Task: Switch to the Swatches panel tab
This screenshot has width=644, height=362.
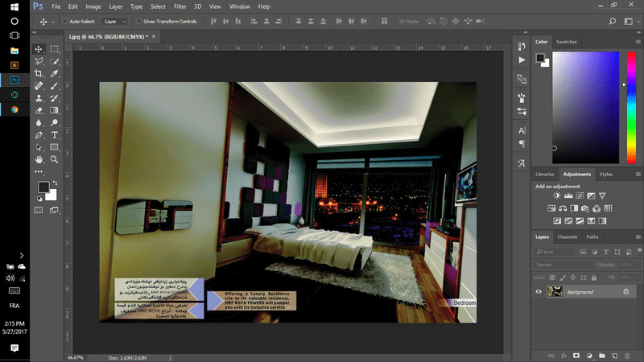Action: (566, 42)
